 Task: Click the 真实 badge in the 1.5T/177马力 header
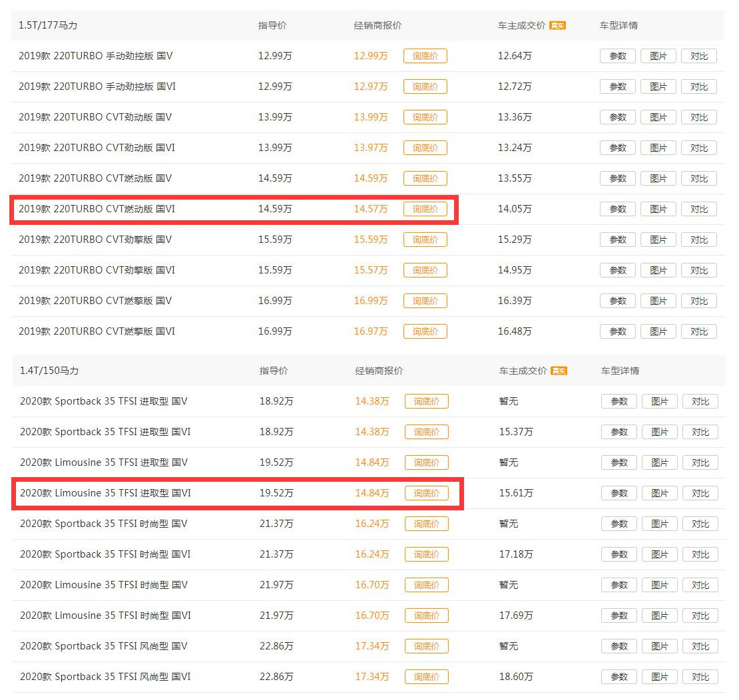tap(557, 25)
